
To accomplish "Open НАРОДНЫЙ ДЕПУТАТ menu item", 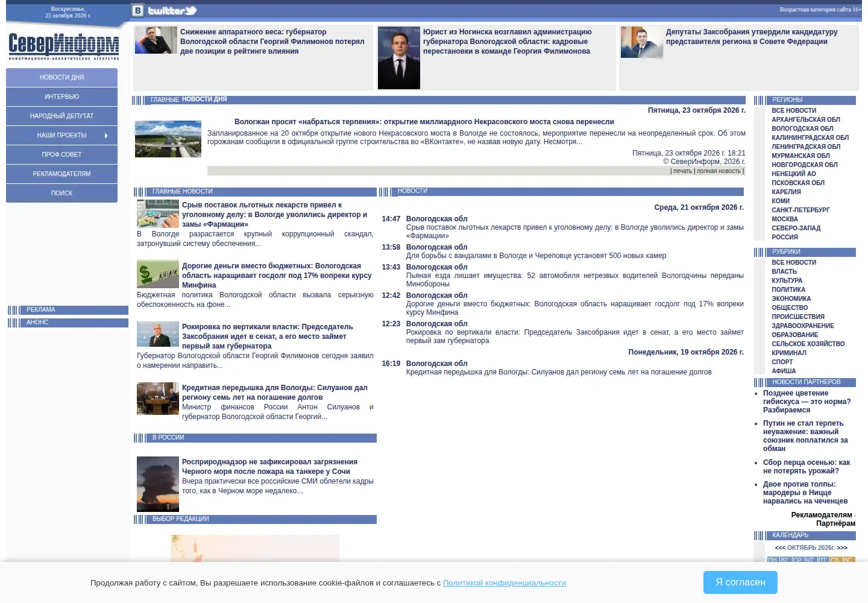I will [61, 116].
